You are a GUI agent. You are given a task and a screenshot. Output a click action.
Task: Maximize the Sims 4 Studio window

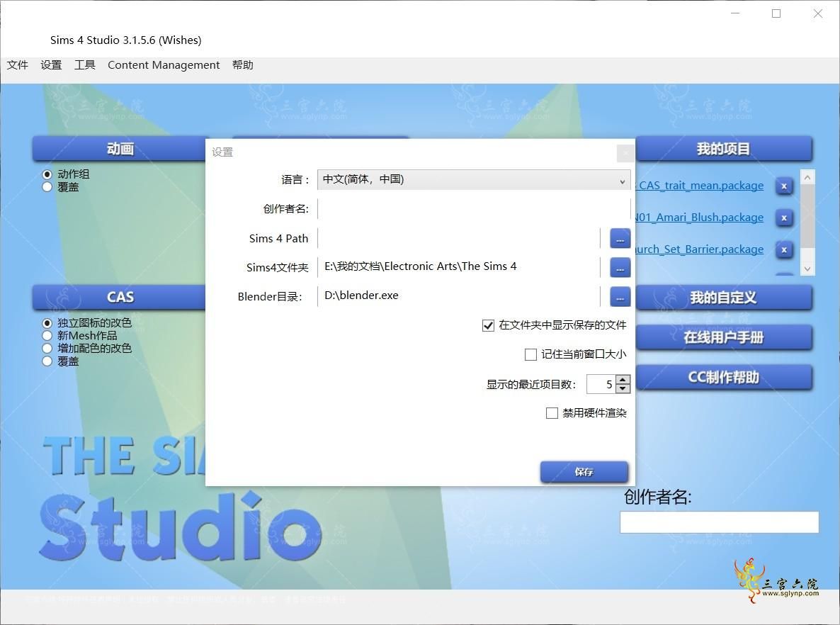click(x=776, y=13)
